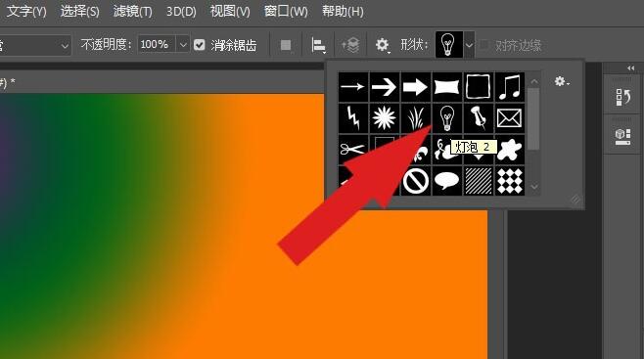Viewport: 644px width, 359px height.
Task: Open the History panel icon
Action: [x=623, y=98]
